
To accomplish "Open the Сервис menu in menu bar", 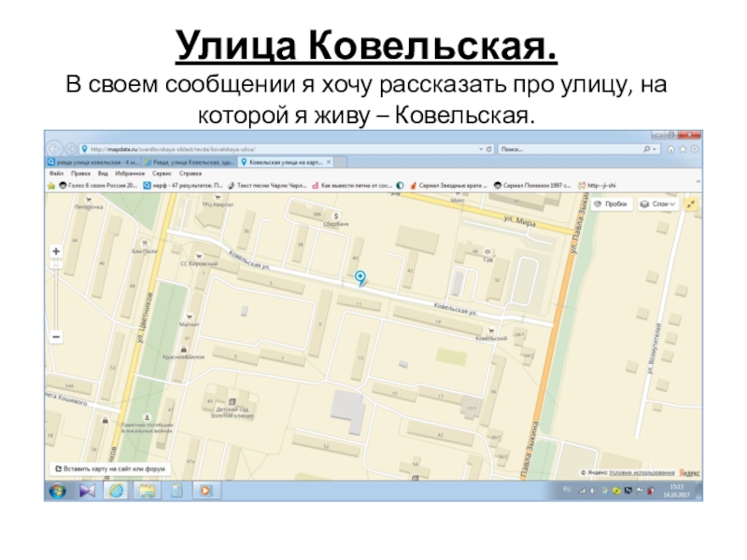I will pyautogui.click(x=162, y=174).
